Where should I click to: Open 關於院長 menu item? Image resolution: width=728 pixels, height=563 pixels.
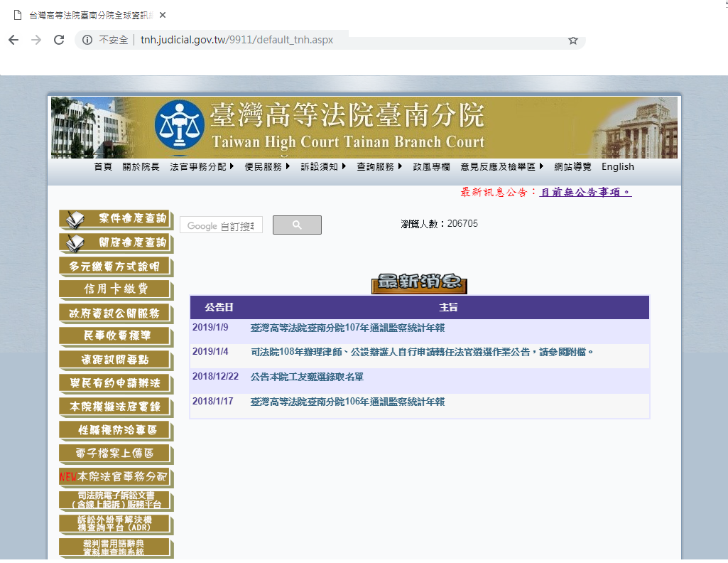click(x=141, y=167)
